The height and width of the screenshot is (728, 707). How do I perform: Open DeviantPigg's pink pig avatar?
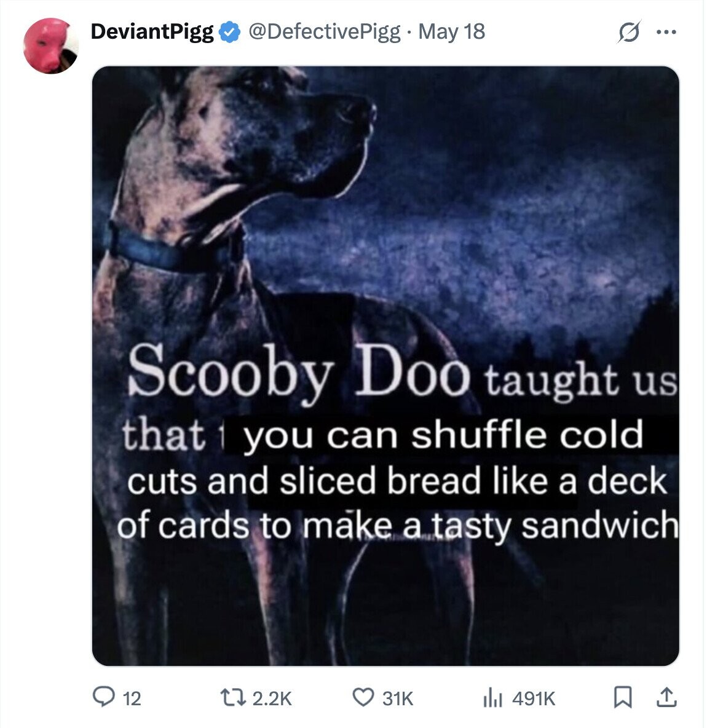50,45
